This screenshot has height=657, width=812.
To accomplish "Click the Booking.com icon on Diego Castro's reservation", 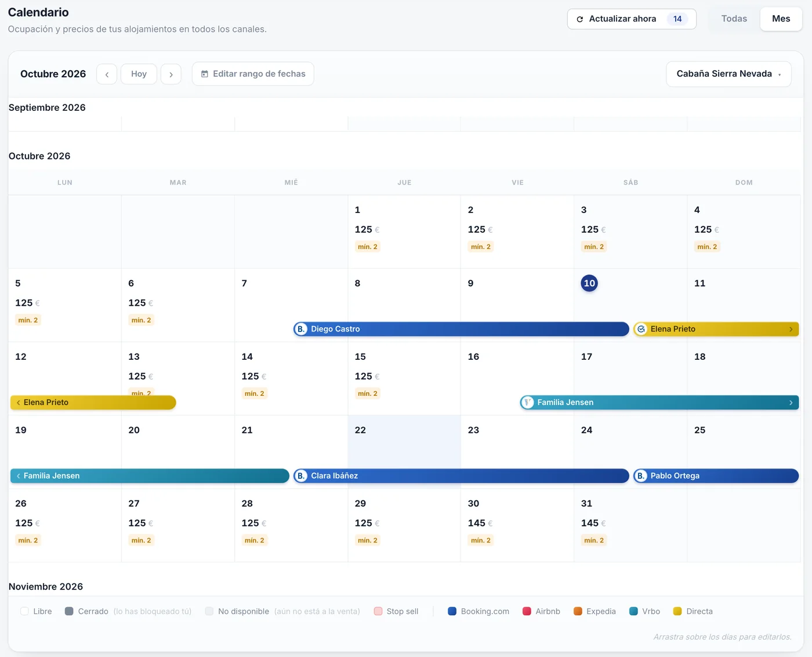I will pos(300,329).
